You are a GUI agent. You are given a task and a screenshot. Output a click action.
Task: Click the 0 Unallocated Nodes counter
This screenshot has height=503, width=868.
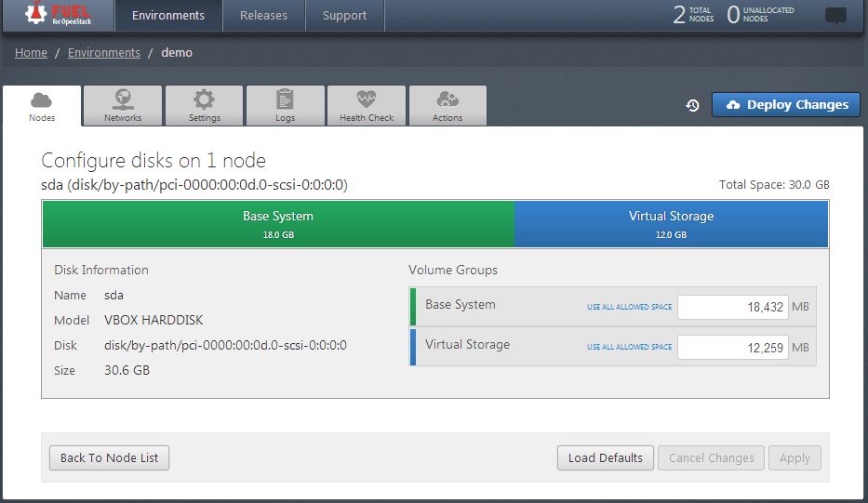[x=760, y=14]
